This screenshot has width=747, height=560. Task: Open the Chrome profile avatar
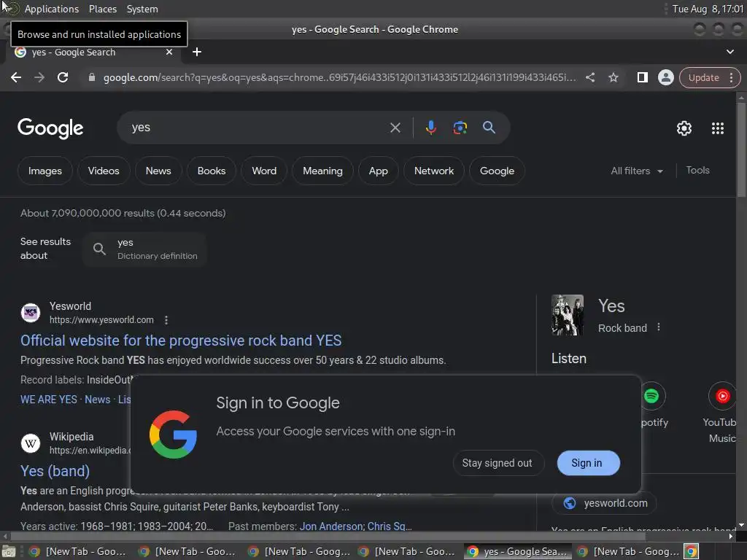point(665,77)
